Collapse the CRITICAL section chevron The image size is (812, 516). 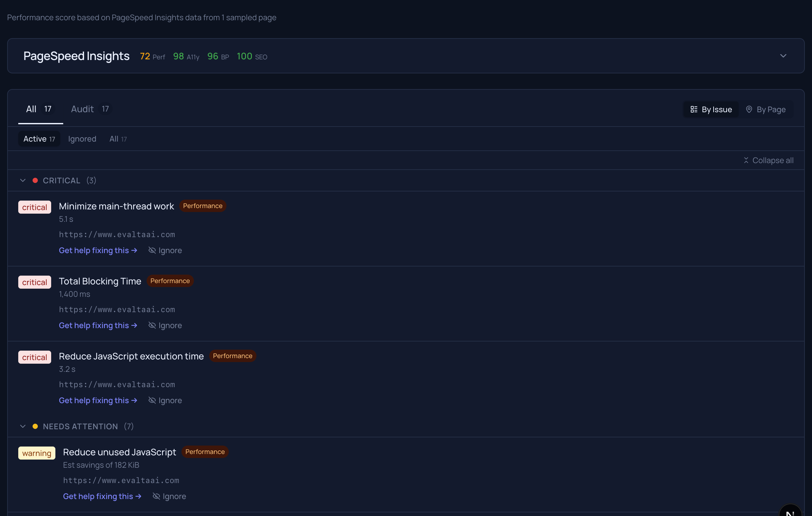[22, 181]
